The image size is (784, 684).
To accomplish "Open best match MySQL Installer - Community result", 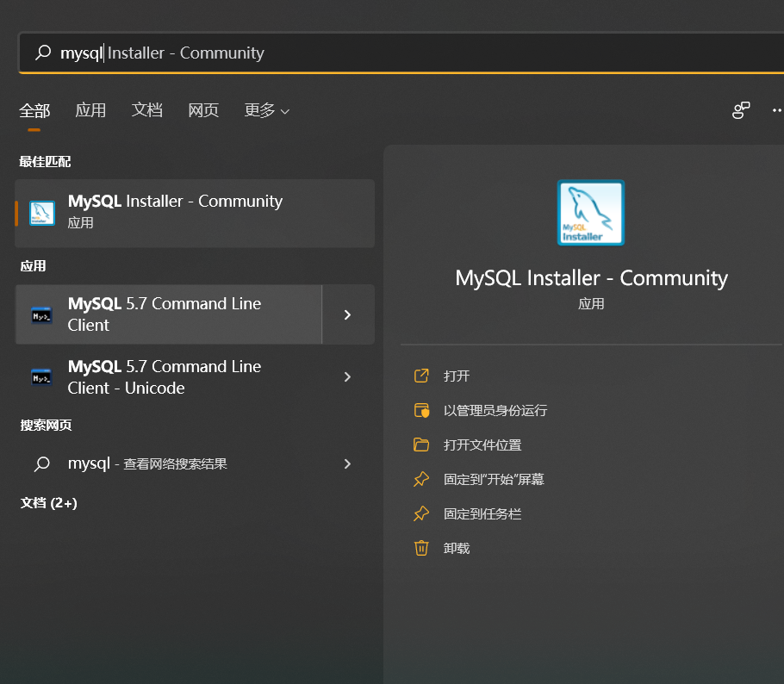I will coord(195,213).
